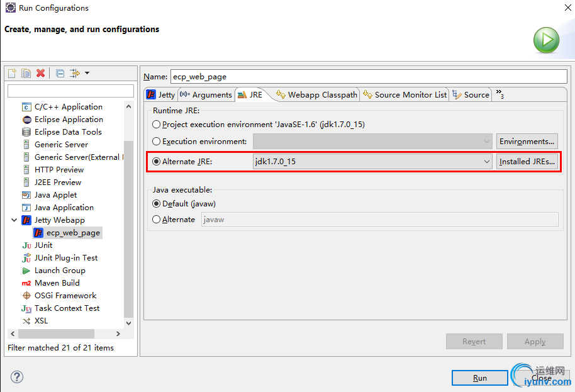
Task: Click the OSGi Framework icon
Action: [26, 296]
